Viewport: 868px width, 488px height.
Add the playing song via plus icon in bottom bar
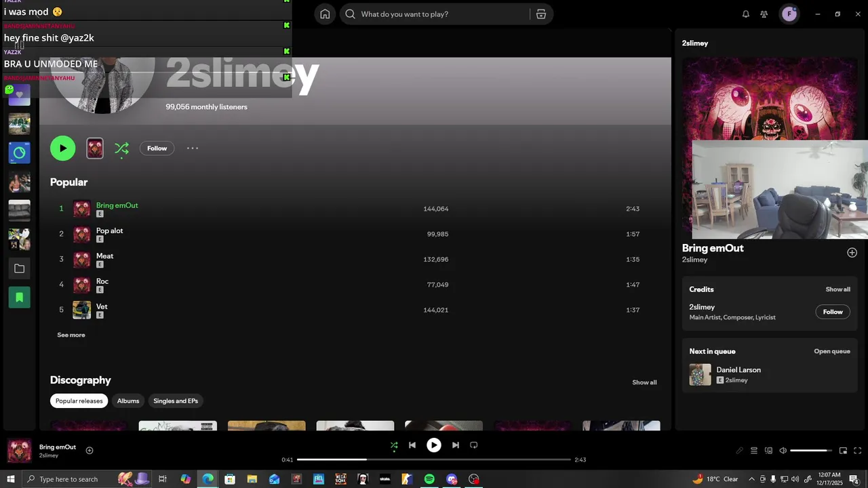90,450
